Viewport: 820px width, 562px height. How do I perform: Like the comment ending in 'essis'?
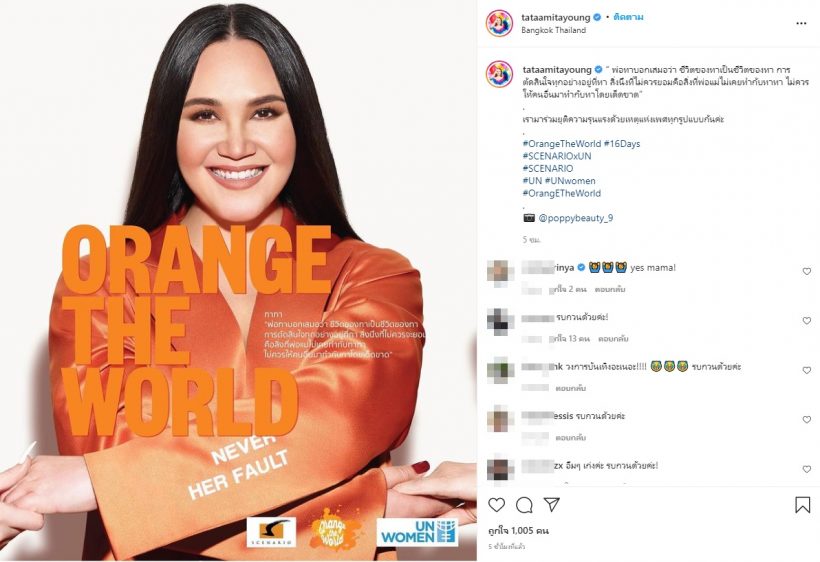[806, 419]
